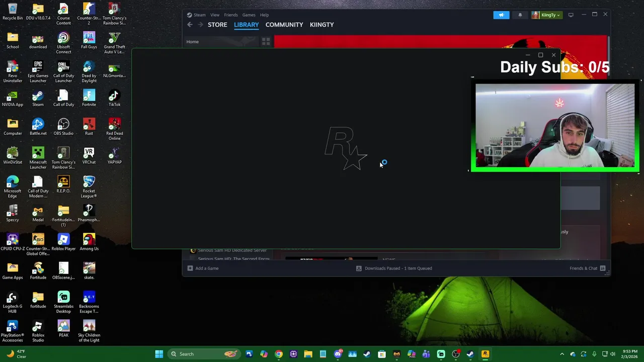644x362 pixels.
Task: Open the Help menu in Steam
Action: point(264,15)
